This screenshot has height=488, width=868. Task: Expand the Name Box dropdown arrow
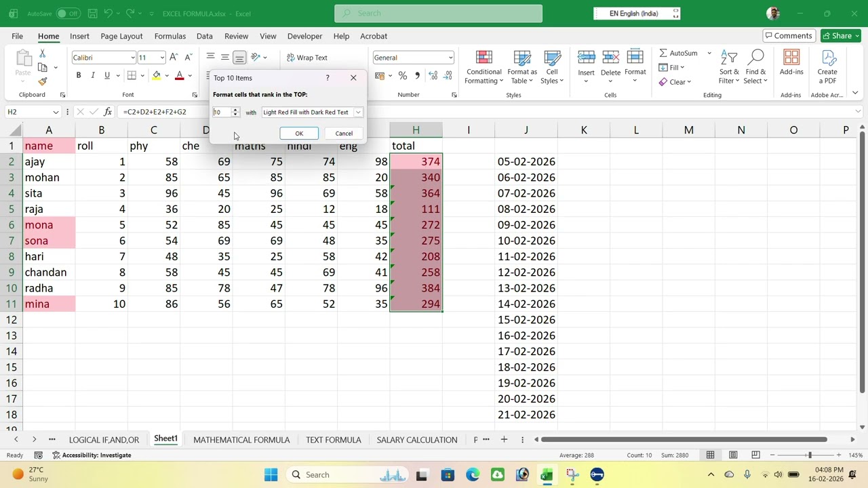[x=56, y=112]
